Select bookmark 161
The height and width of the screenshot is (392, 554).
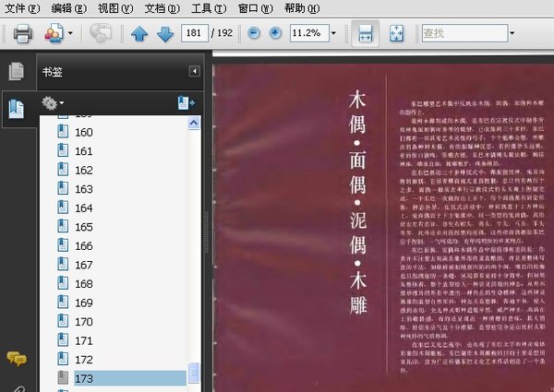(x=84, y=151)
